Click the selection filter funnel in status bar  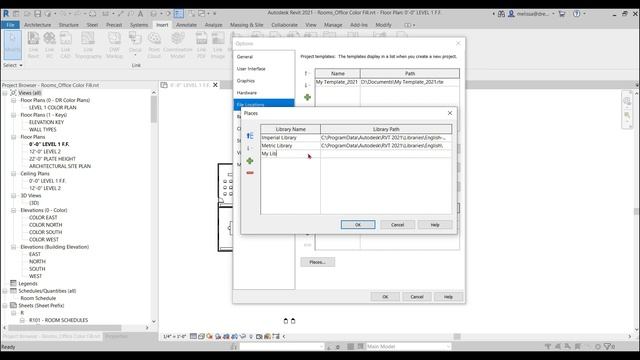coord(608,347)
